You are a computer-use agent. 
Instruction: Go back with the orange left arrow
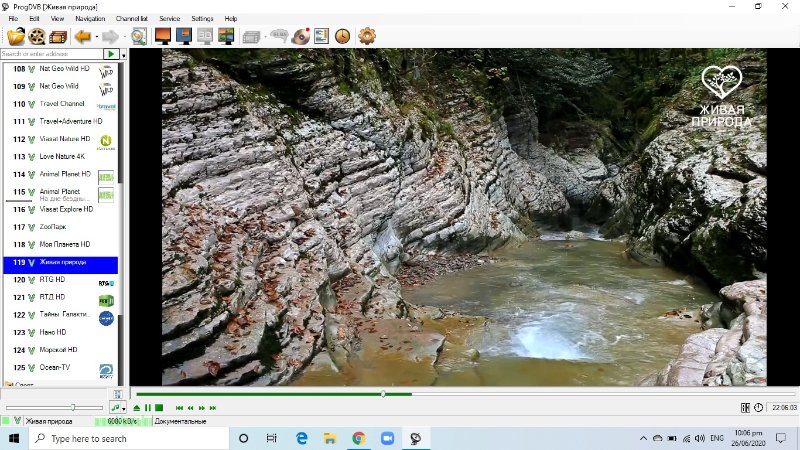(83, 36)
